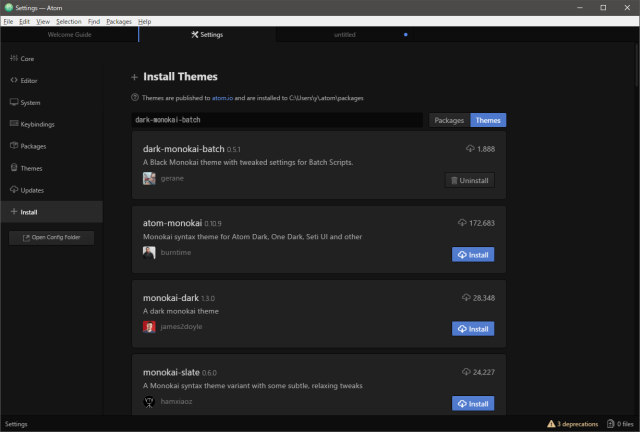The width and height of the screenshot is (640, 432).
Task: Install the monokai-slate theme
Action: 473,404
